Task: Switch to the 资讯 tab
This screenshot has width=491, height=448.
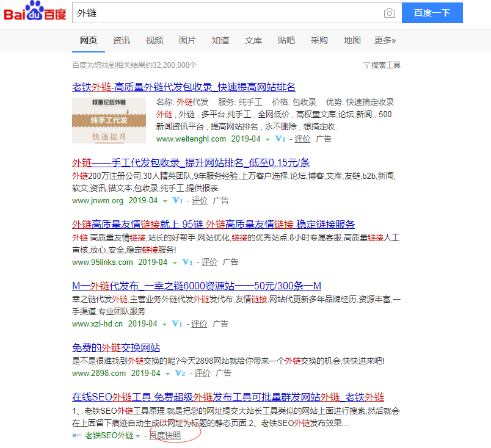Action: tap(122, 40)
